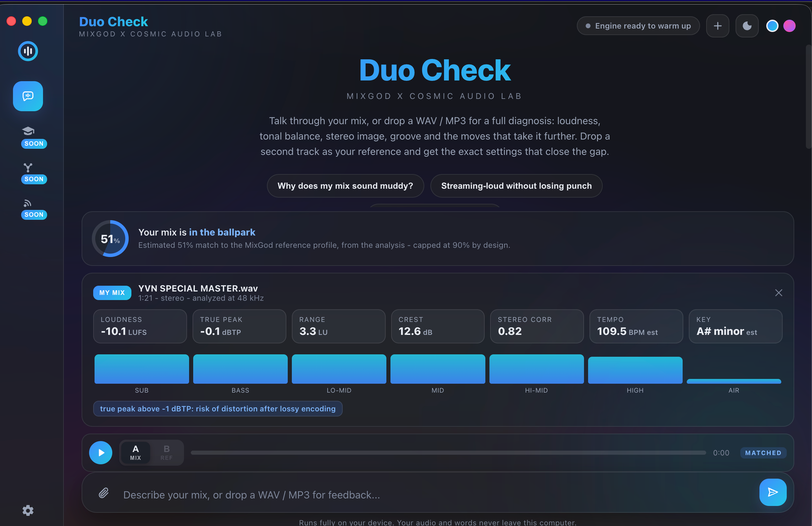
Task: Select the broadcast feed icon in sidebar
Action: pos(28,203)
